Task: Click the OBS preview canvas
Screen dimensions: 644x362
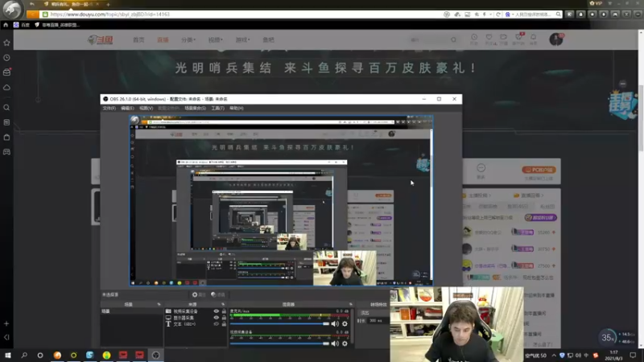Action: point(281,200)
